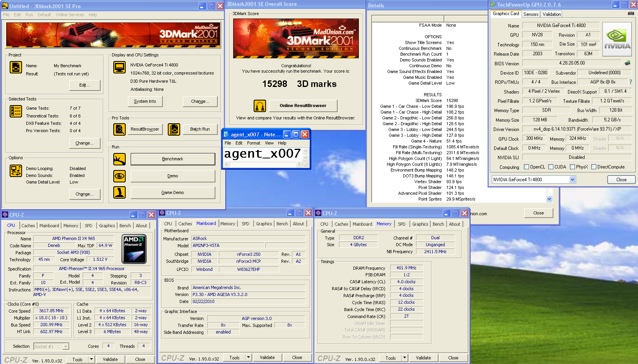Click the Display and CPU Settings monitor icon
638x364 pixels.
(x=119, y=67)
